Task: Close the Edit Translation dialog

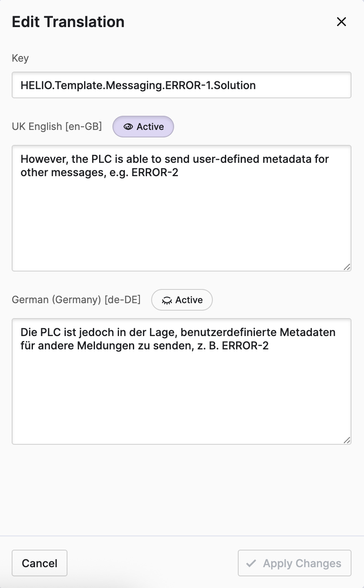Action: [342, 22]
